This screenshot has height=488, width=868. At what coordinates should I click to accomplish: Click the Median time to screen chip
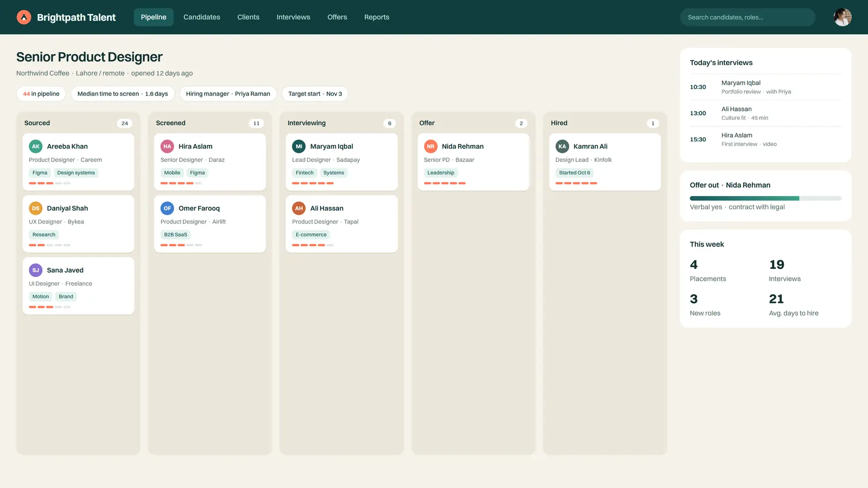click(123, 94)
